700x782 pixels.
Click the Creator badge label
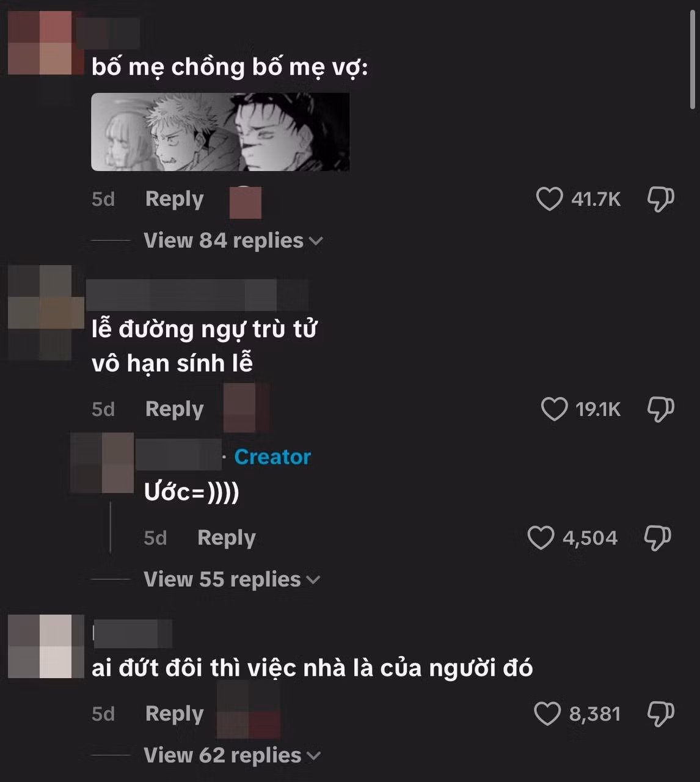(272, 456)
